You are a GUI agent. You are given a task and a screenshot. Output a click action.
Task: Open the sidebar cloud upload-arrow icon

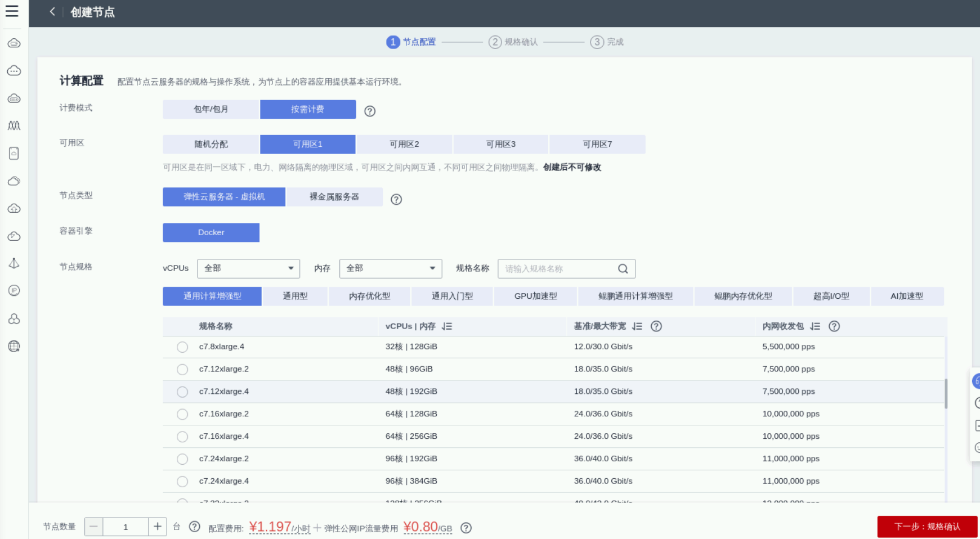[x=14, y=208]
